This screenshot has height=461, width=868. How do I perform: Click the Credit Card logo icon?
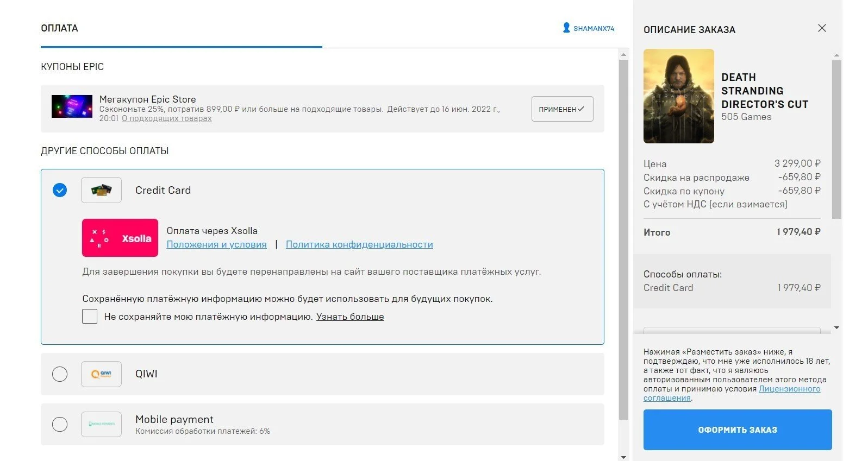[101, 190]
